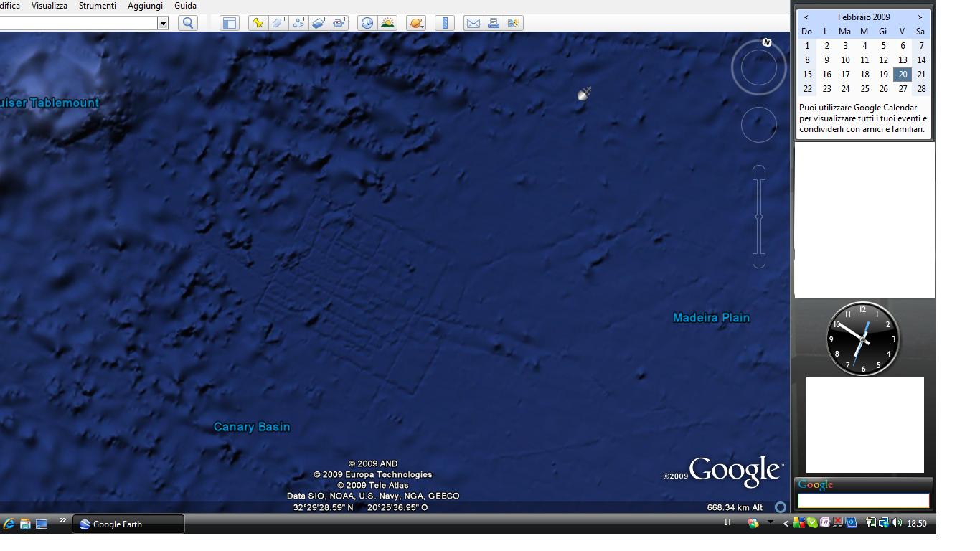This screenshot has width=980, height=551.
Task: Add a polygon using the toolbar icon
Action: click(x=278, y=23)
